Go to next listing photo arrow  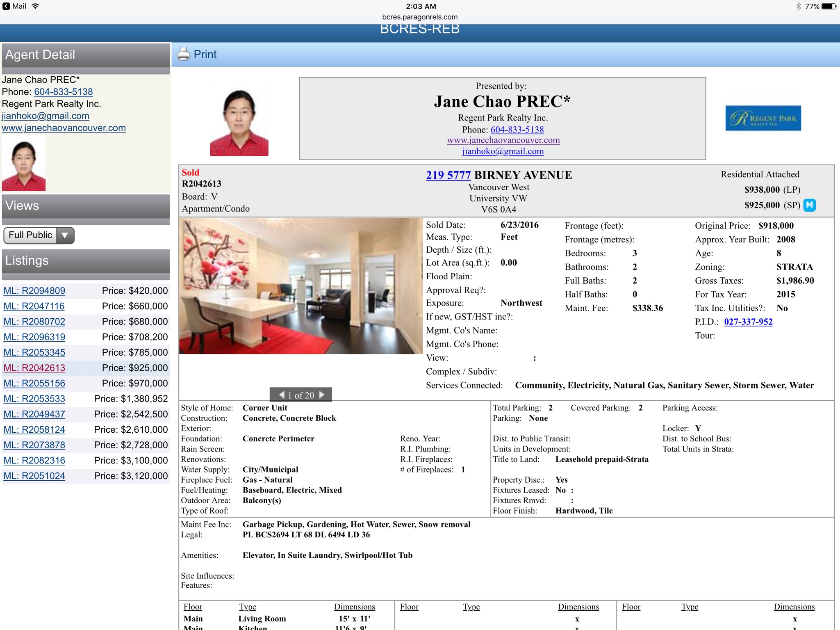(322, 395)
